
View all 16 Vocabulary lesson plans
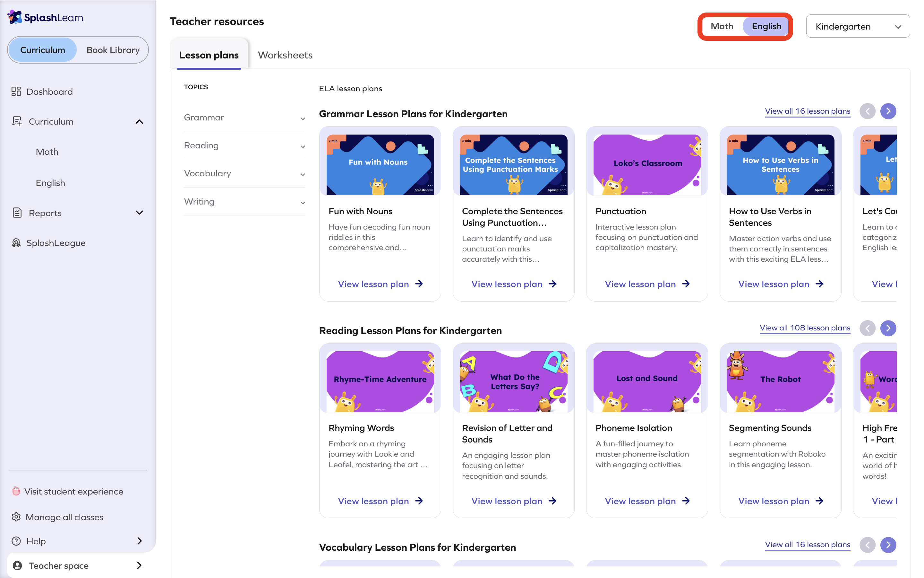(808, 545)
